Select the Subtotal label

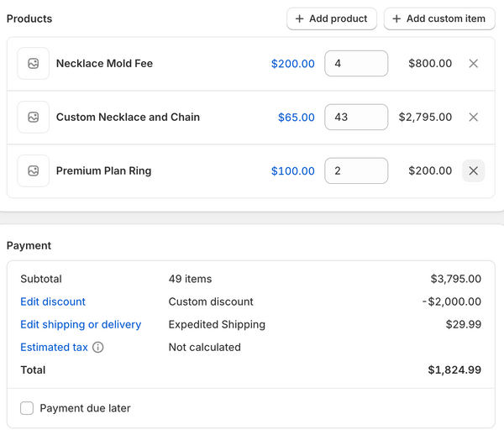point(41,279)
